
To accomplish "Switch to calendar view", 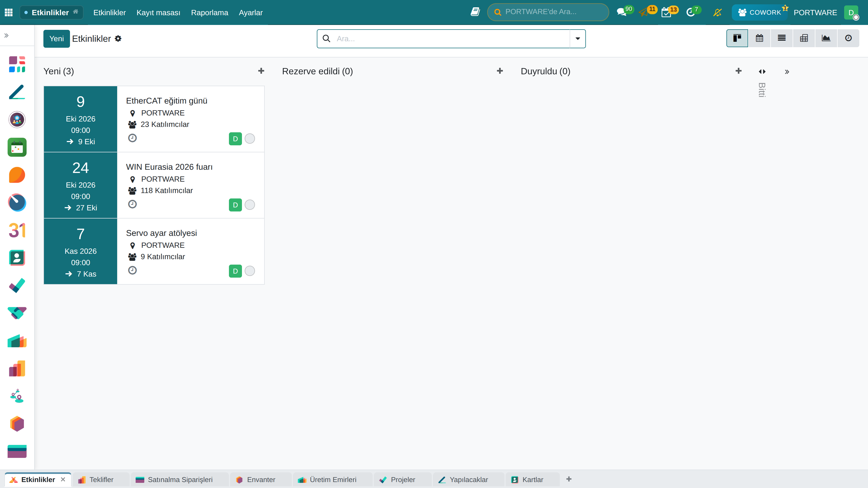I will point(759,38).
